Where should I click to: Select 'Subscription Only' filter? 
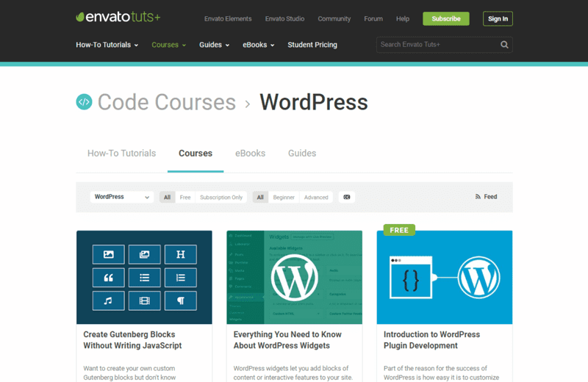coord(221,197)
